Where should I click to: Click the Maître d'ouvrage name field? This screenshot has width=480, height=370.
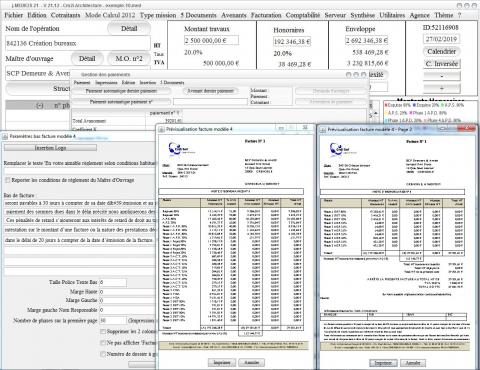coord(38,73)
